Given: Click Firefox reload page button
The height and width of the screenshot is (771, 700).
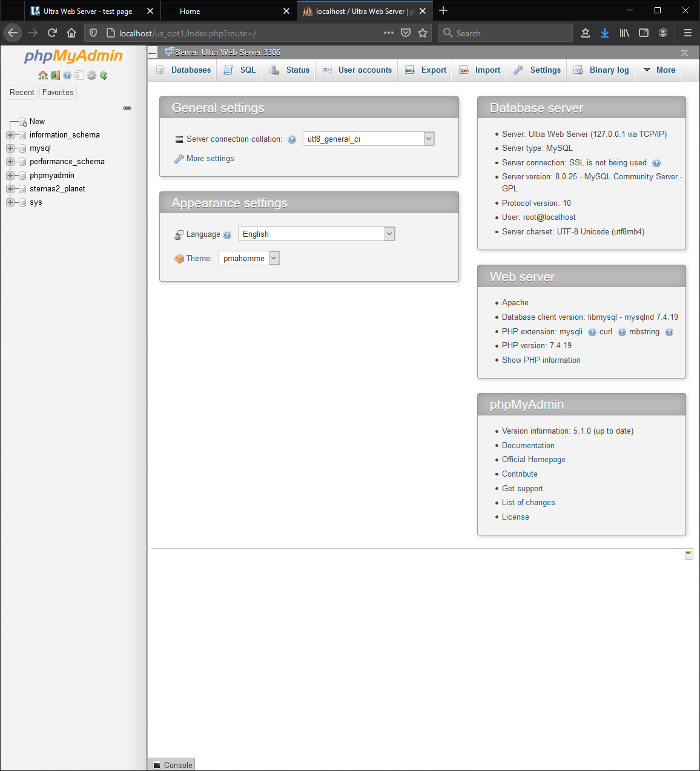Looking at the screenshot, I should [52, 33].
